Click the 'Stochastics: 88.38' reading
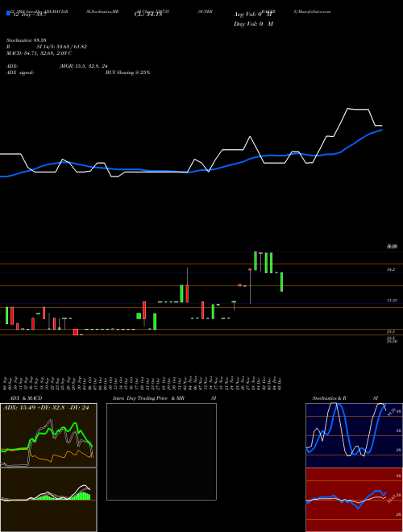403x532 pixels. pos(26,40)
